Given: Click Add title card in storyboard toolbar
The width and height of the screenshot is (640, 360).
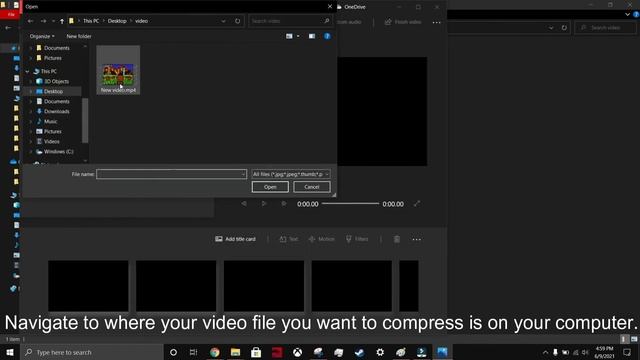Looking at the screenshot, I should coord(236,239).
